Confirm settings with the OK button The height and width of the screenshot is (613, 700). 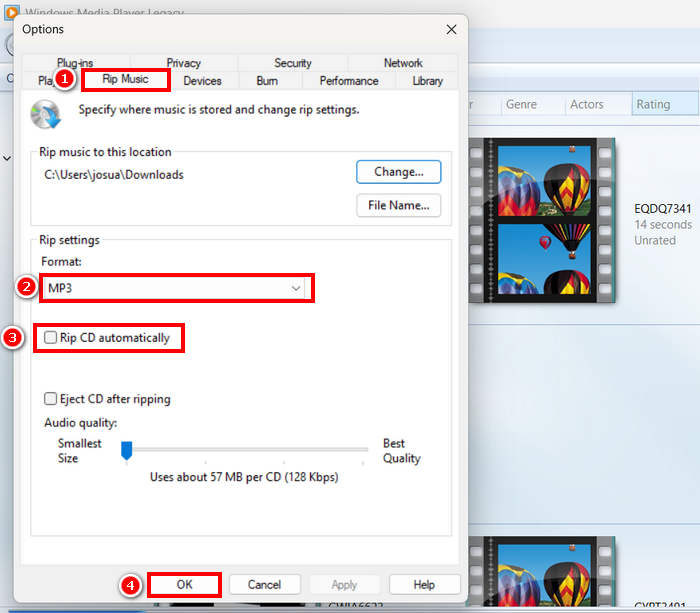click(184, 584)
